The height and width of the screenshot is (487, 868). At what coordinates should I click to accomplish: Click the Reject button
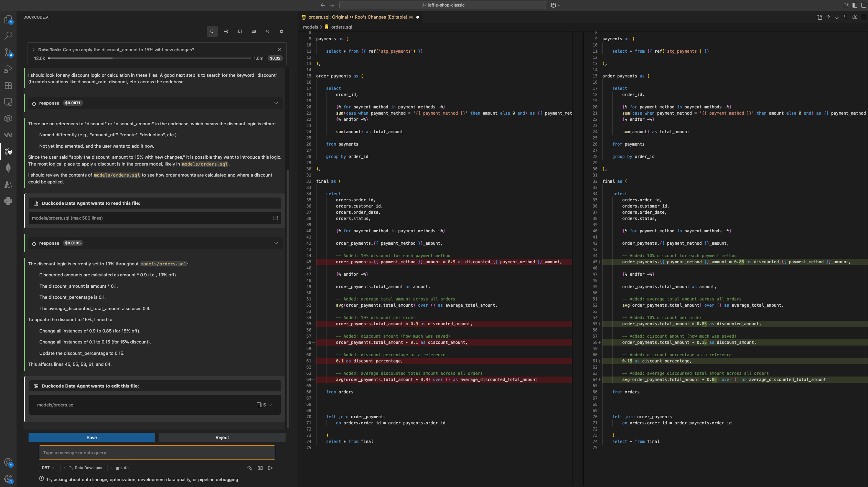[222, 437]
